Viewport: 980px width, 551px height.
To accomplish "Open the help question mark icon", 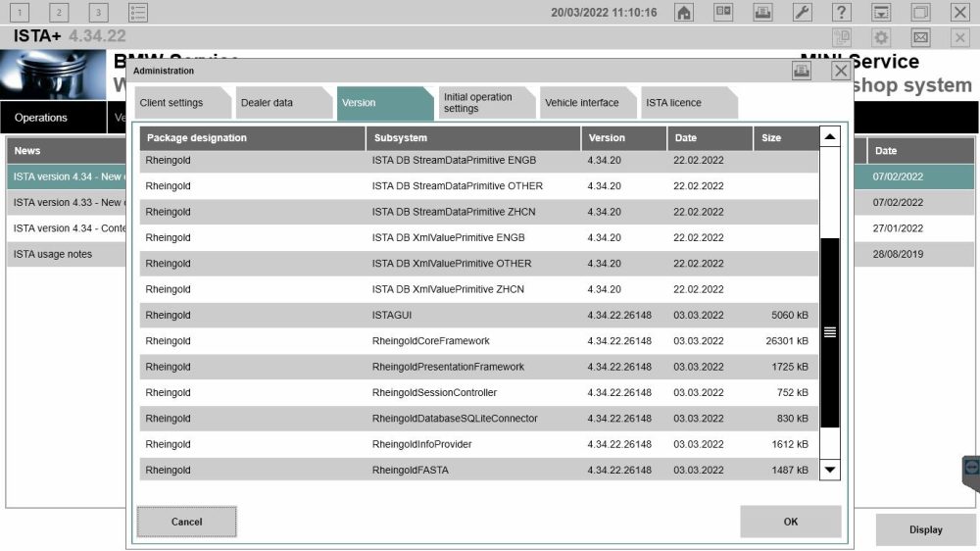I will [841, 12].
